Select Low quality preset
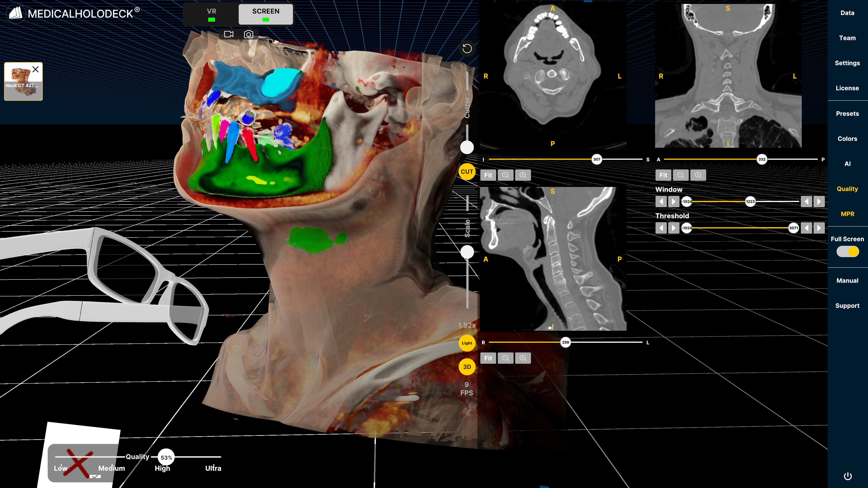Image resolution: width=868 pixels, height=488 pixels. (61, 468)
